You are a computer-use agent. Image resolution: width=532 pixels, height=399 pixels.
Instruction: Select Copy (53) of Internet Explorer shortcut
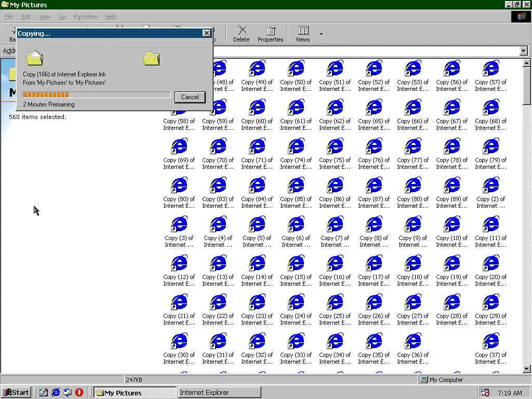tap(413, 76)
